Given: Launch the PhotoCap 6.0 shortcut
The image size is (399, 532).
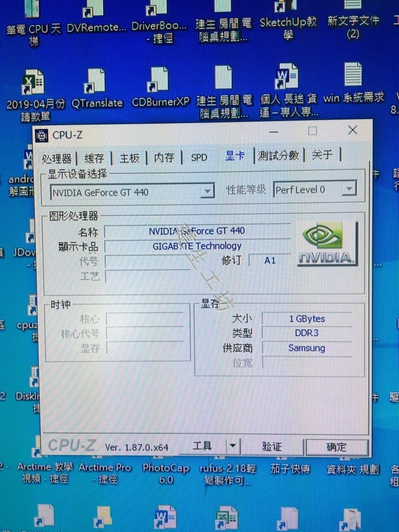Looking at the screenshot, I should [166, 474].
